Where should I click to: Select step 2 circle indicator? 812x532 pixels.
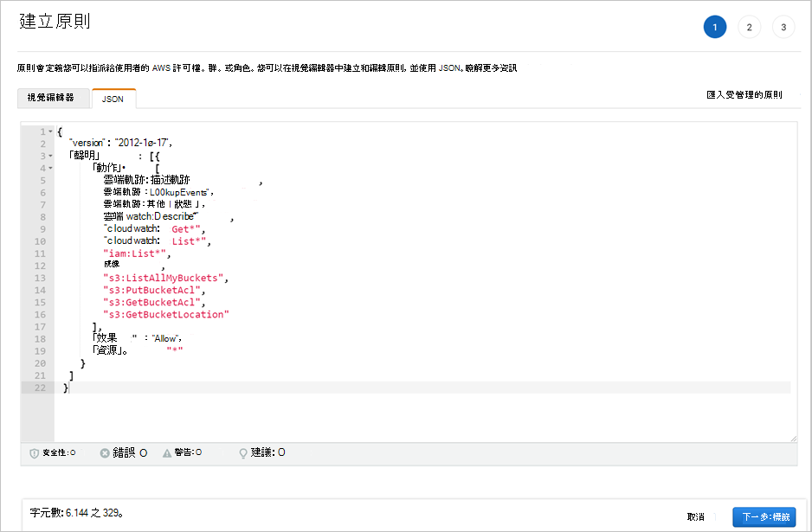(748, 26)
